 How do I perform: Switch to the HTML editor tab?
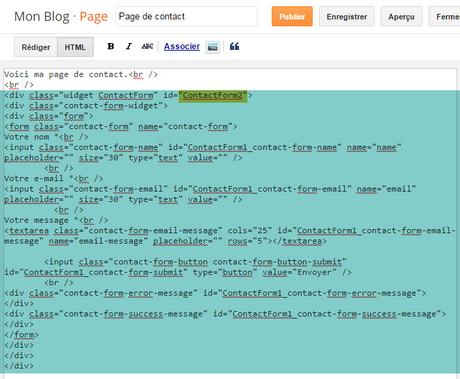pos(75,47)
